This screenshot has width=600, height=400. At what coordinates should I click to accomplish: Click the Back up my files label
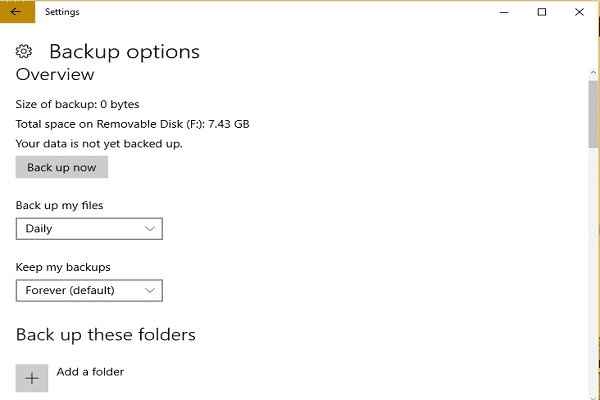tap(60, 206)
